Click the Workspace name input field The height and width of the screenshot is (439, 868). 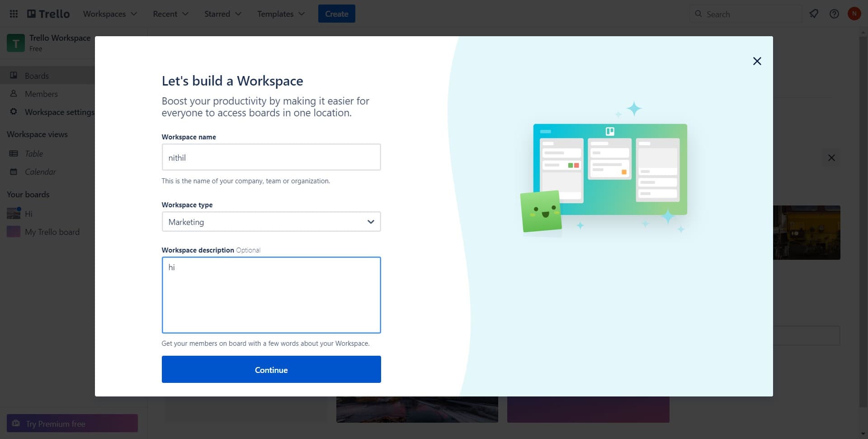tap(271, 157)
